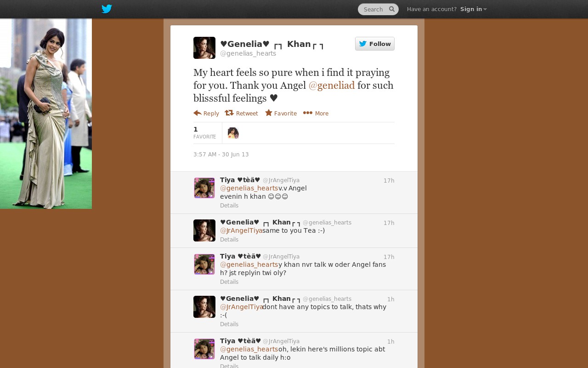Focus the Search input field
Screen dimensions: 588x368
(373, 9)
